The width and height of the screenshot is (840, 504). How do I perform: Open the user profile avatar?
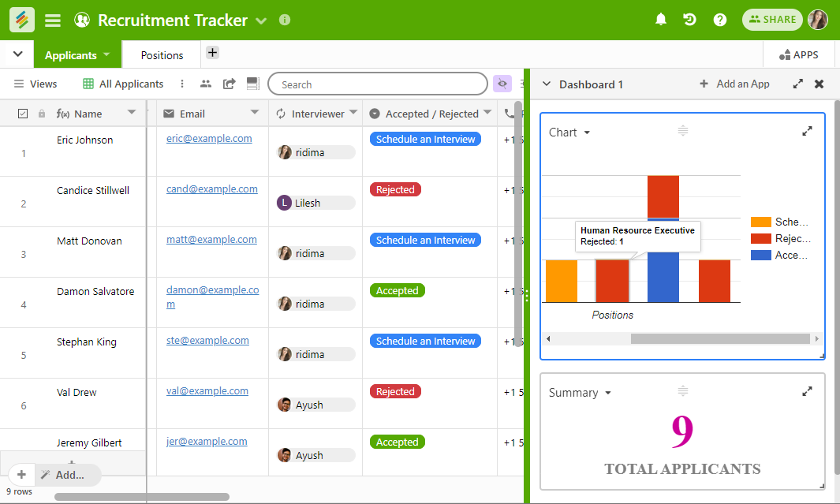pyautogui.click(x=818, y=20)
